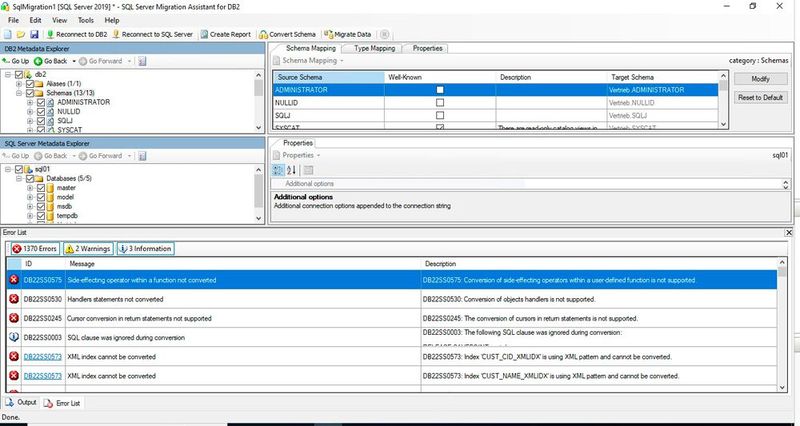Click Reconnect to SQL Server

tap(153, 34)
